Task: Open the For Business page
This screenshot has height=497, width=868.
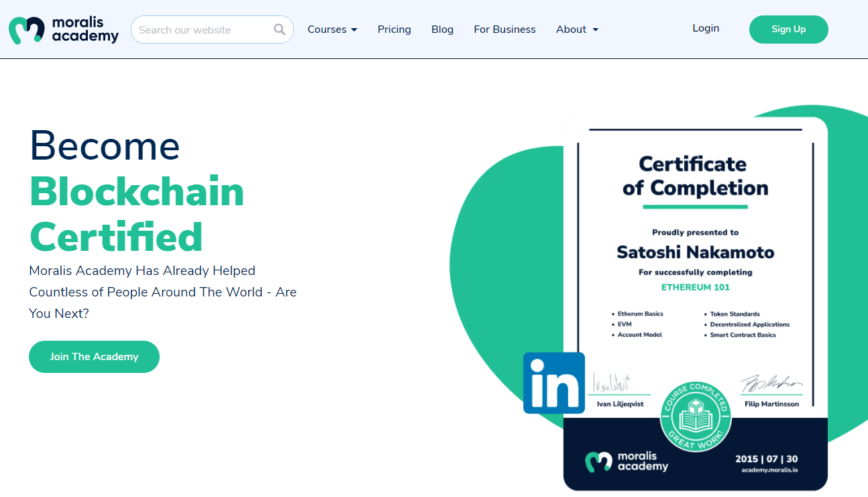Action: [504, 30]
